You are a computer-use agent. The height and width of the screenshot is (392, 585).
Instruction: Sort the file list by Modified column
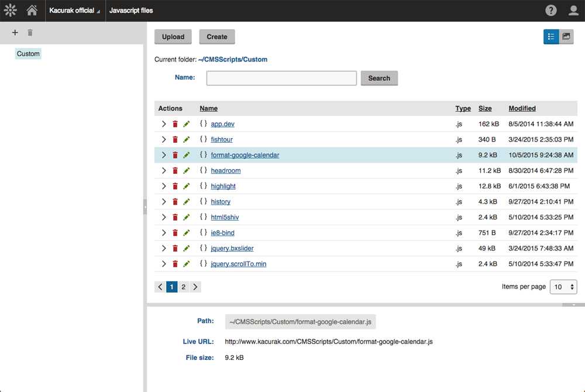click(x=522, y=108)
